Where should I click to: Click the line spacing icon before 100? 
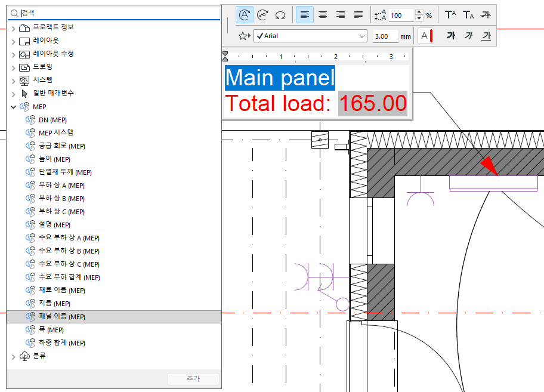click(x=380, y=16)
